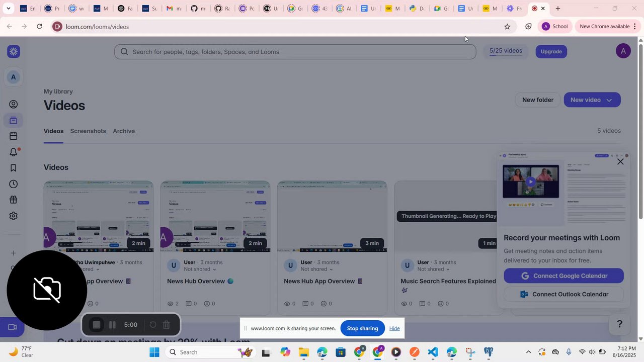
Task: Expand the New video dropdown
Action: pos(609,100)
